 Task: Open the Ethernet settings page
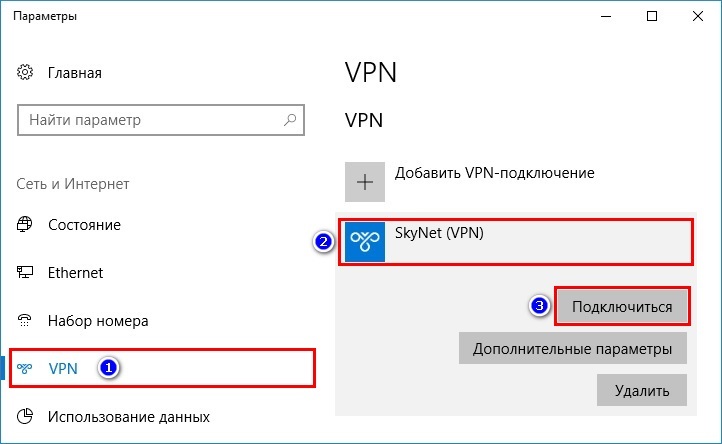76,273
